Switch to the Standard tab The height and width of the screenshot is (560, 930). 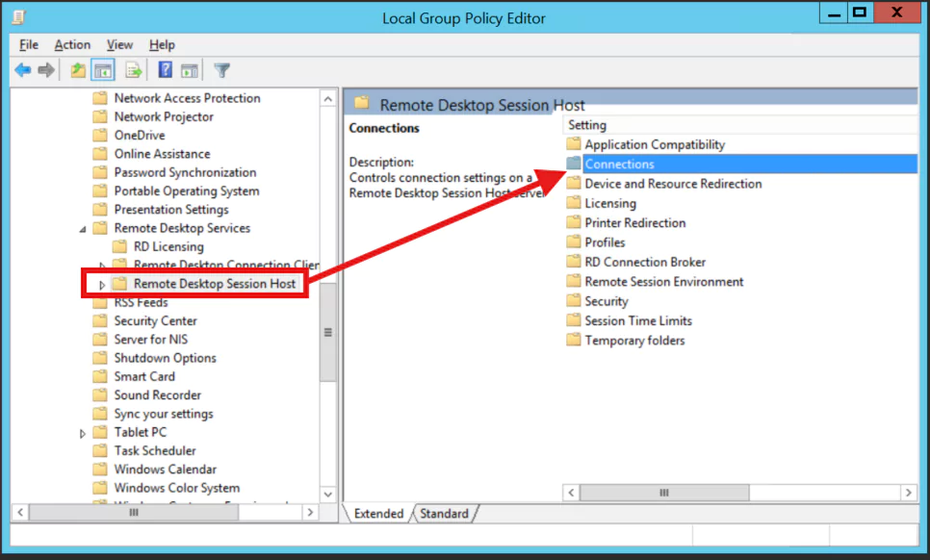click(444, 513)
